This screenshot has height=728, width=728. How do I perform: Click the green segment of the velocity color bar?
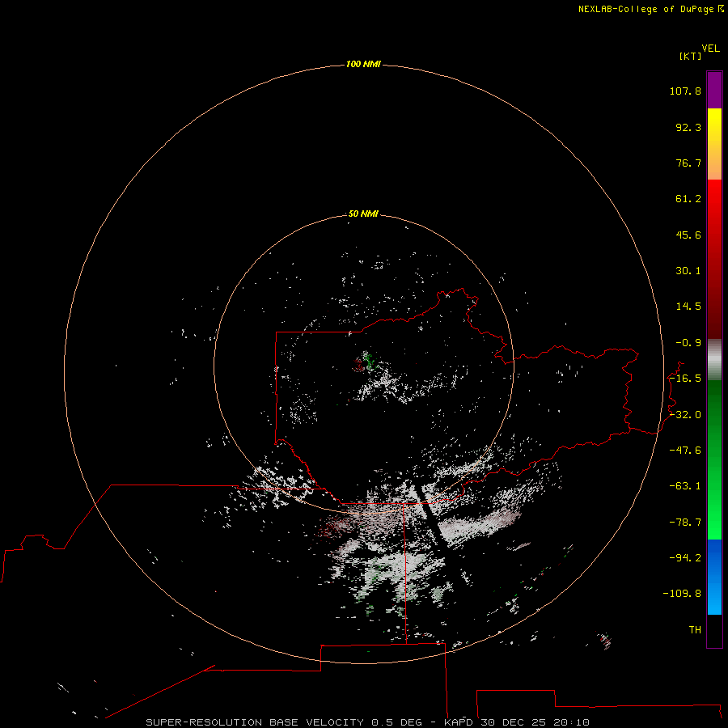click(x=714, y=459)
